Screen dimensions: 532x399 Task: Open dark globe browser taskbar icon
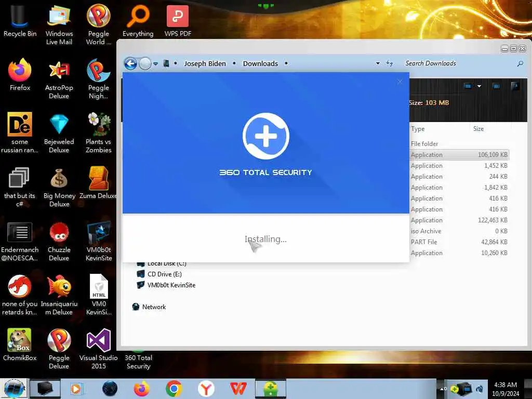(110, 389)
